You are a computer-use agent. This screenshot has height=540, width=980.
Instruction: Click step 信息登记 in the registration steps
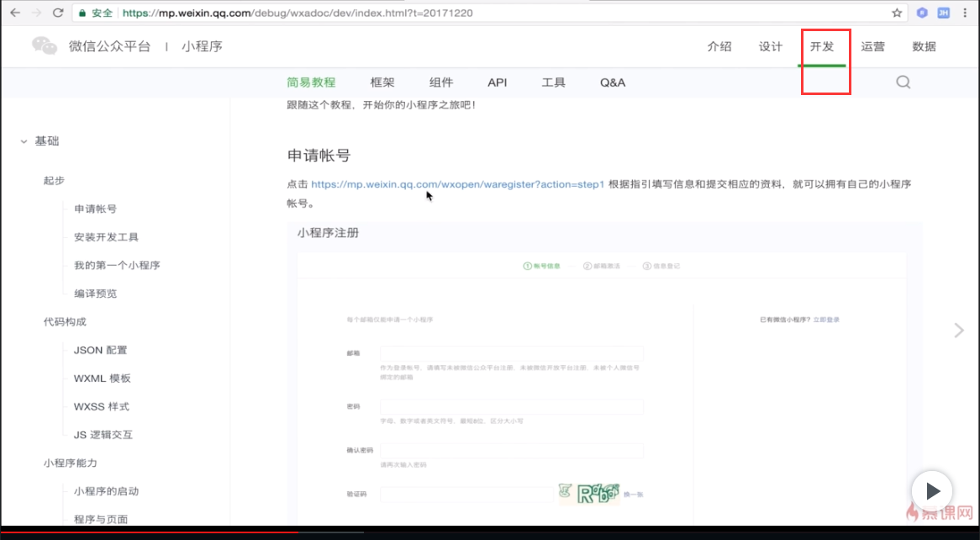661,266
